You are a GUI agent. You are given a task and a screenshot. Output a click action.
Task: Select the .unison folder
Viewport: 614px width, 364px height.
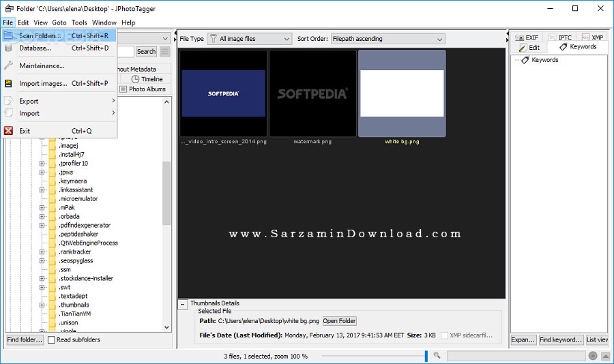point(68,323)
